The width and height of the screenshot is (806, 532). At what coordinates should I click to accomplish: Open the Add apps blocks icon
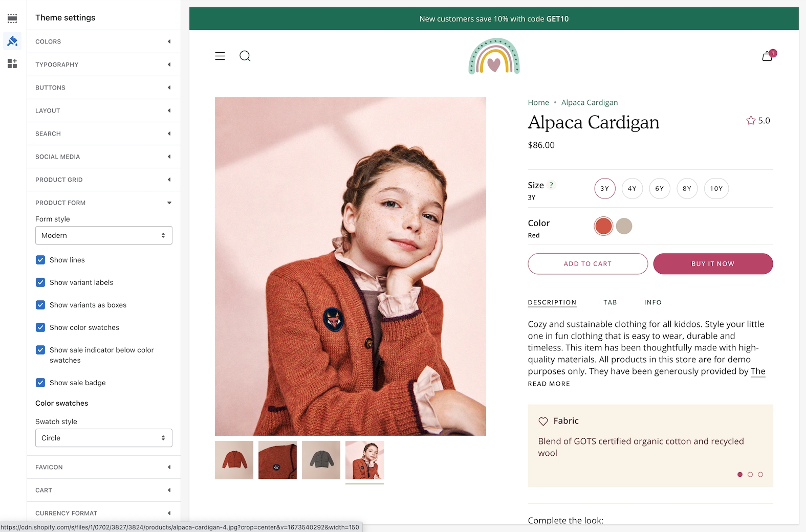click(x=12, y=63)
